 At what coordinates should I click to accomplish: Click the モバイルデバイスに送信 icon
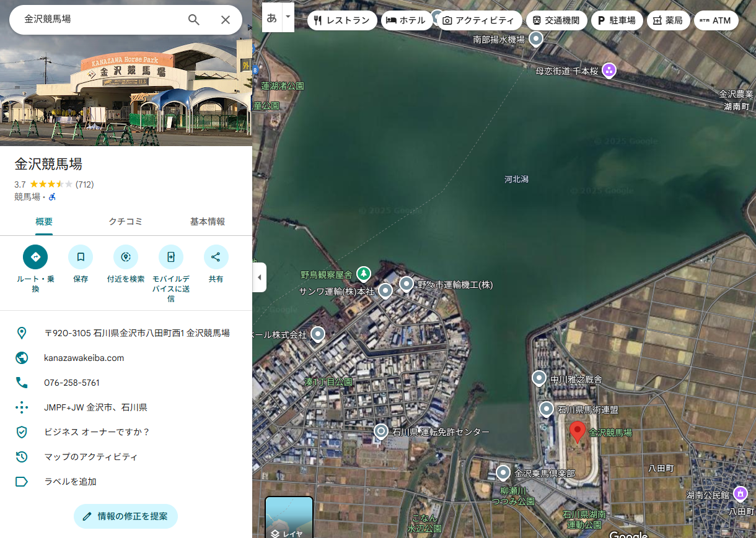click(x=171, y=257)
